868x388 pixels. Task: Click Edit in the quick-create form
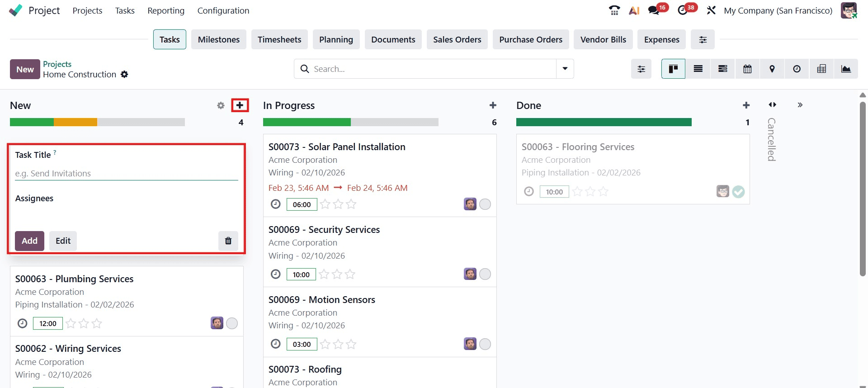point(63,241)
